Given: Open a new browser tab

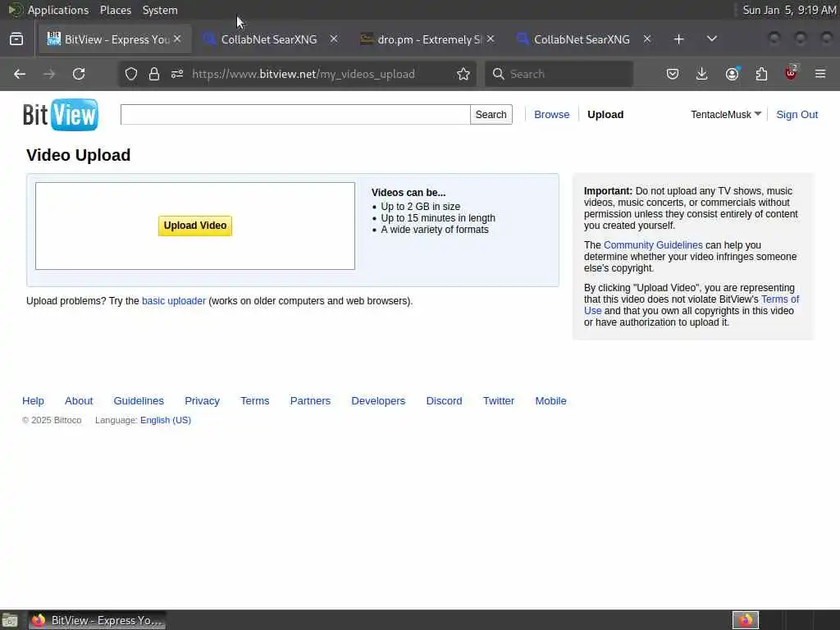Looking at the screenshot, I should (678, 39).
